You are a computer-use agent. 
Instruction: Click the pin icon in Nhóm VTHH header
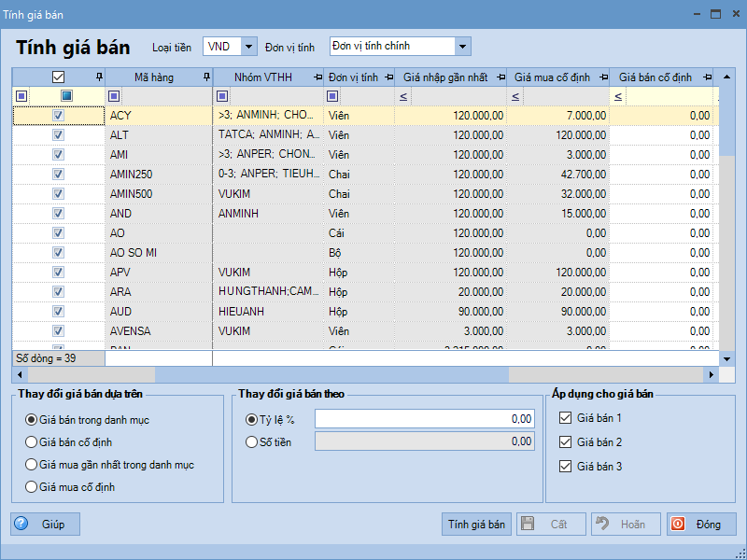317,77
